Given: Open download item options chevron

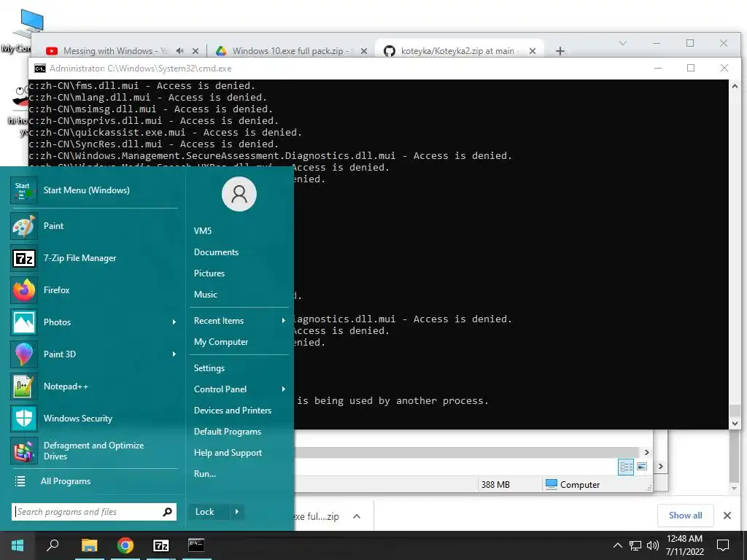Looking at the screenshot, I should coord(356,516).
